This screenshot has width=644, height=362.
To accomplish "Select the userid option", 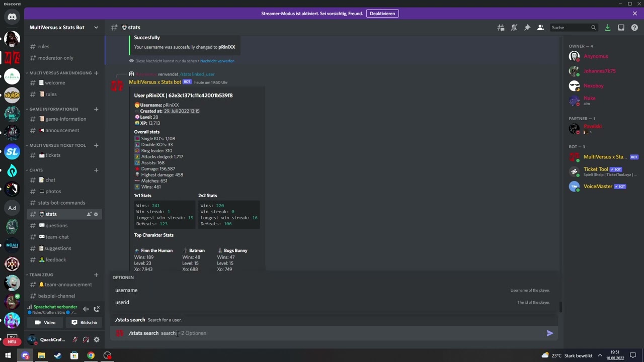I will [x=333, y=302].
